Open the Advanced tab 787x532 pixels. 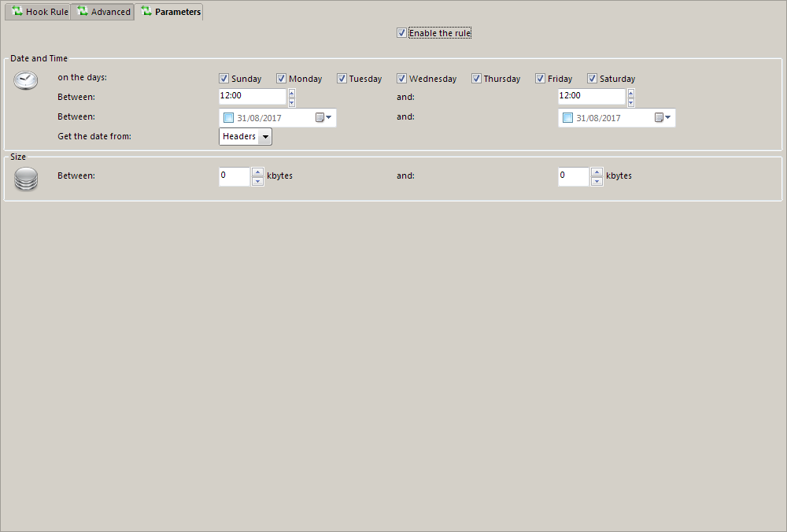click(x=103, y=12)
